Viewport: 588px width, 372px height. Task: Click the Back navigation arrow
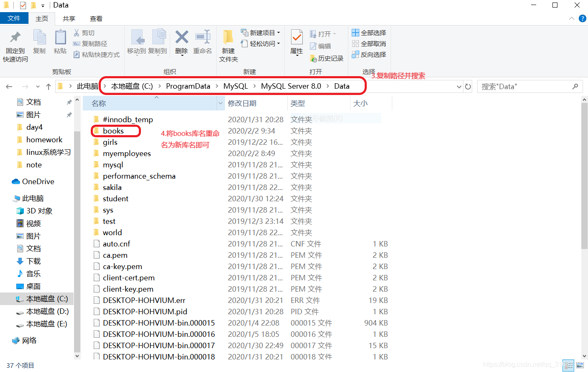pyautogui.click(x=9, y=87)
